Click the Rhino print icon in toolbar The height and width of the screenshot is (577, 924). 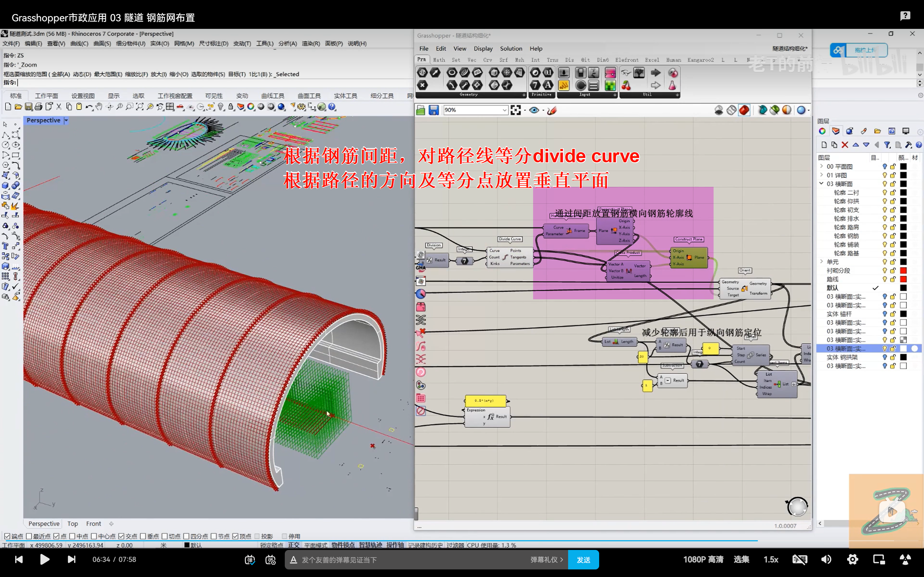pos(38,107)
